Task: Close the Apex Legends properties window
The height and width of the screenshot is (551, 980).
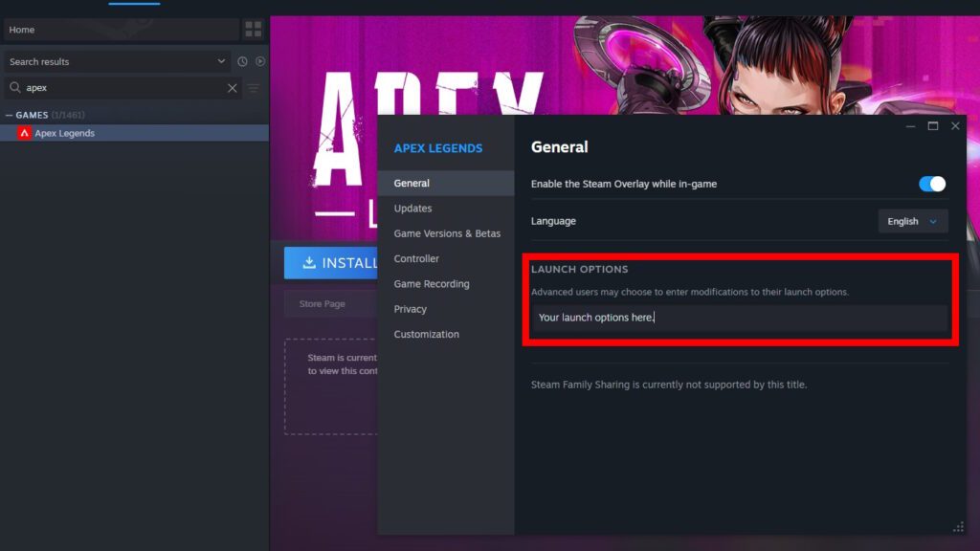Action: 955,126
